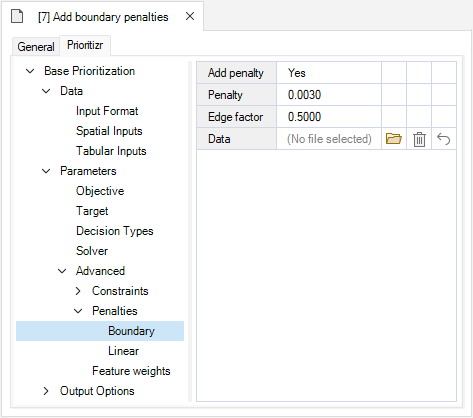The width and height of the screenshot is (473, 418).
Task: Open Spatial Inputs in the tree
Action: pos(109,131)
